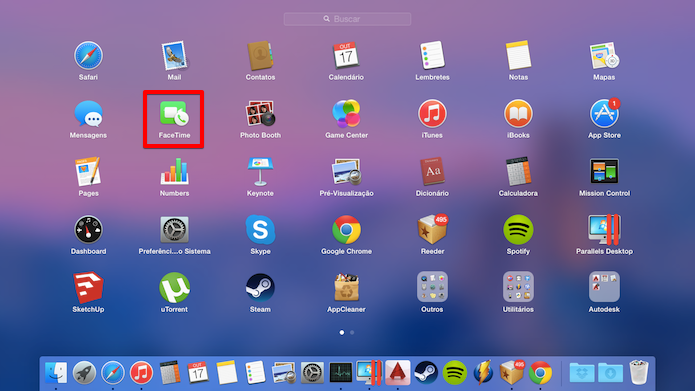Launch Calculadora in the Launchpad grid
The height and width of the screenshot is (391, 695).
click(518, 172)
